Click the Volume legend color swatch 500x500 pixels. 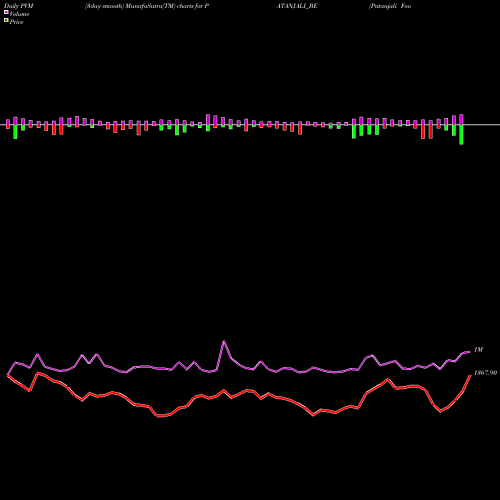tap(6, 13)
